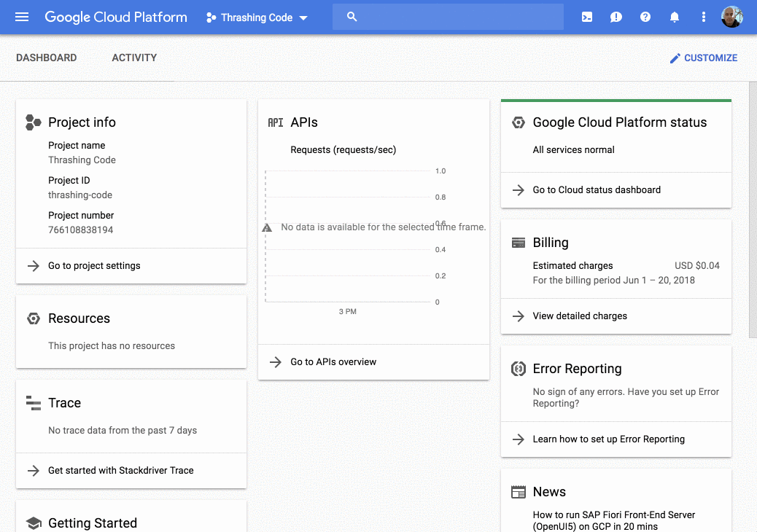Select the project number 766108838194

point(81,230)
